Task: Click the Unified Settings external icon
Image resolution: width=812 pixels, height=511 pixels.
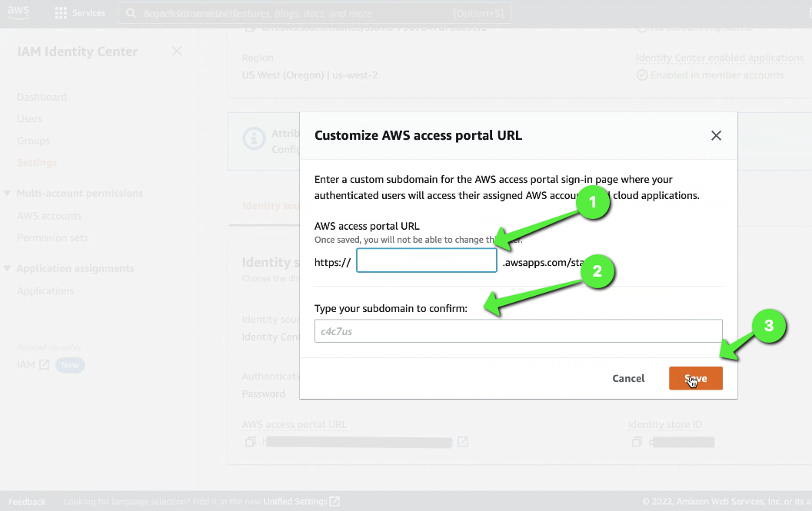Action: [x=335, y=502]
